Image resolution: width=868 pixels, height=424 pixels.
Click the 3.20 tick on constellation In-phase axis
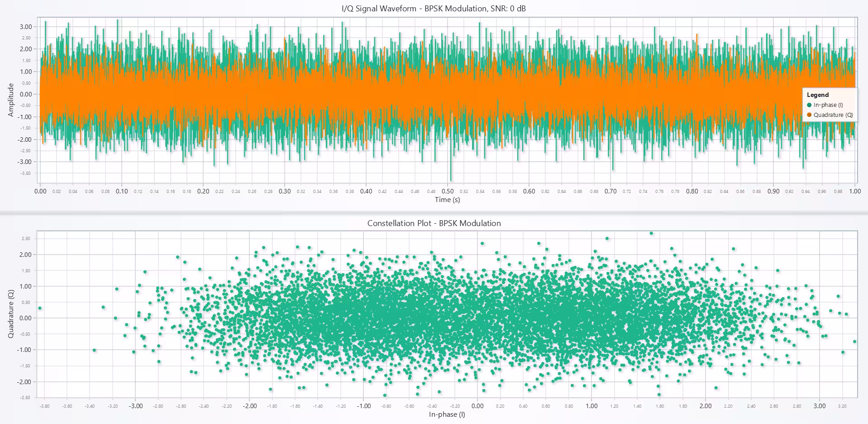pos(842,406)
